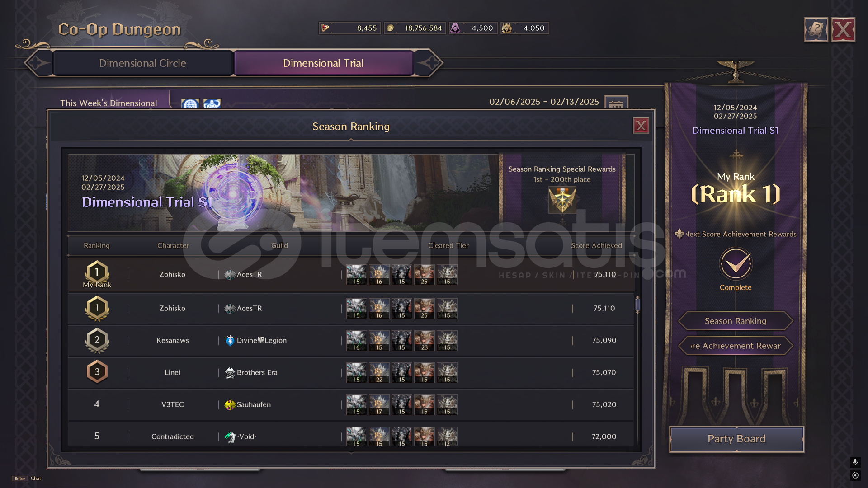
Task: Click the Season Ranking banner button
Action: tap(736, 321)
